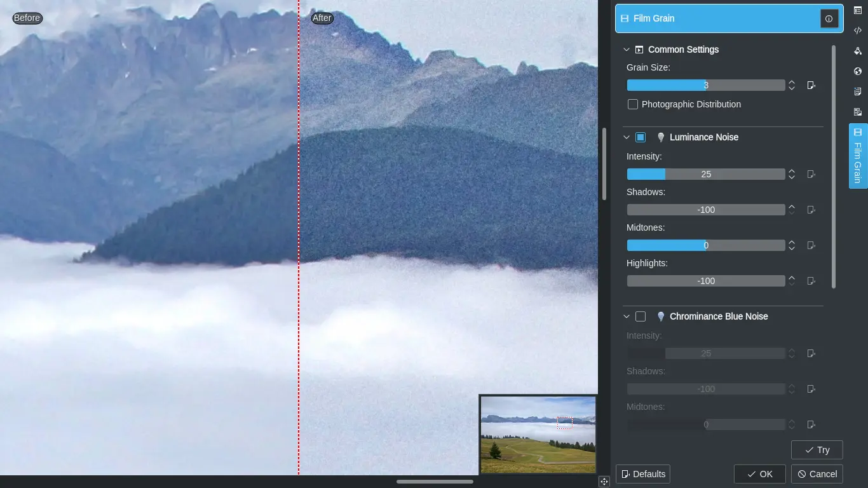The image size is (868, 488).
Task: Collapse the Luminance Noise section
Action: tap(626, 137)
